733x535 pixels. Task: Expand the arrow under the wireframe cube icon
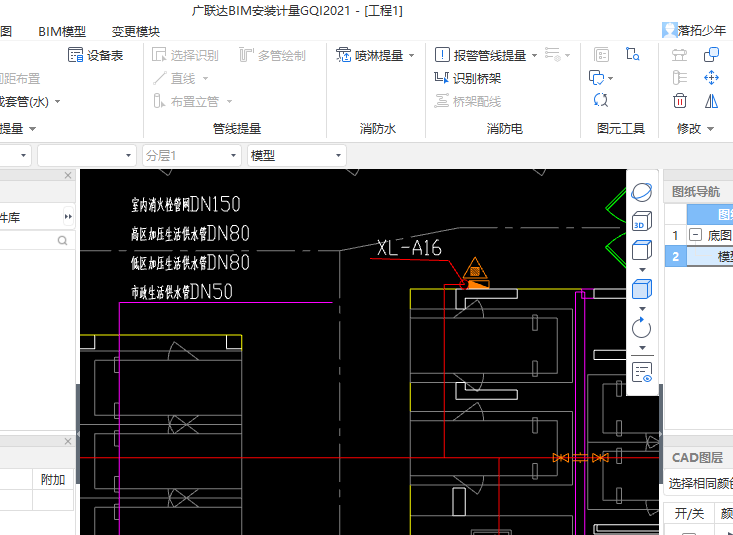[x=642, y=269]
